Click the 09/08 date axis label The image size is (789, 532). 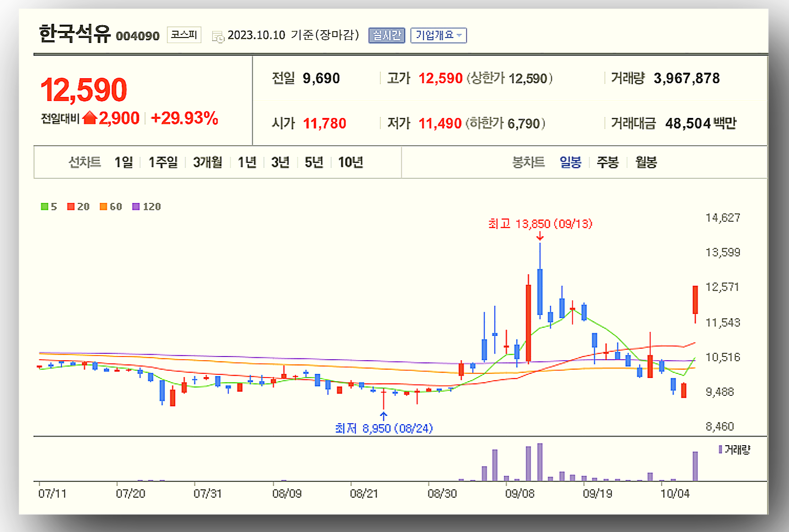[520, 494]
